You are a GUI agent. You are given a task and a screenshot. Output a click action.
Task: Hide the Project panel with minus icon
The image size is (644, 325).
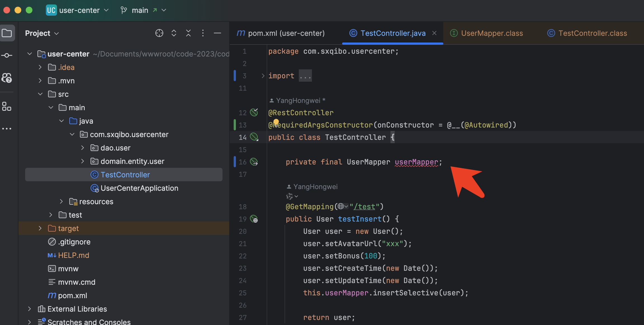[217, 33]
